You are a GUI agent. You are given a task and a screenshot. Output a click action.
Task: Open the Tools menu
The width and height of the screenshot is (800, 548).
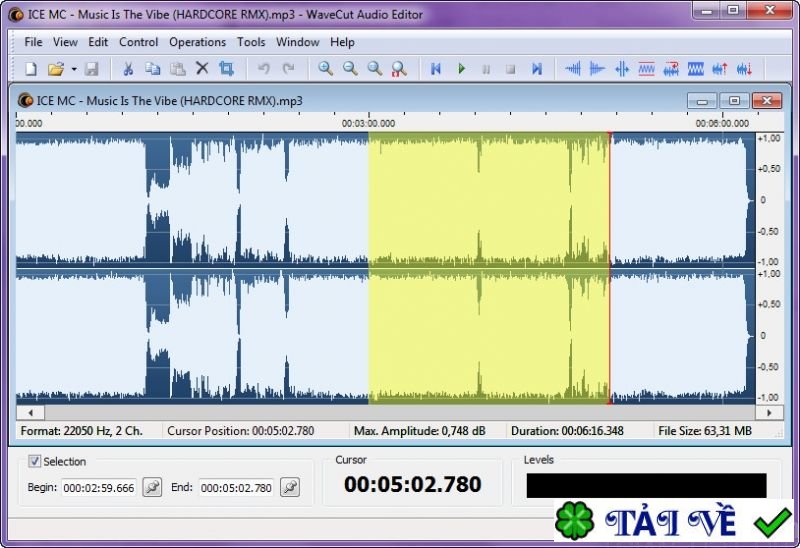click(251, 42)
